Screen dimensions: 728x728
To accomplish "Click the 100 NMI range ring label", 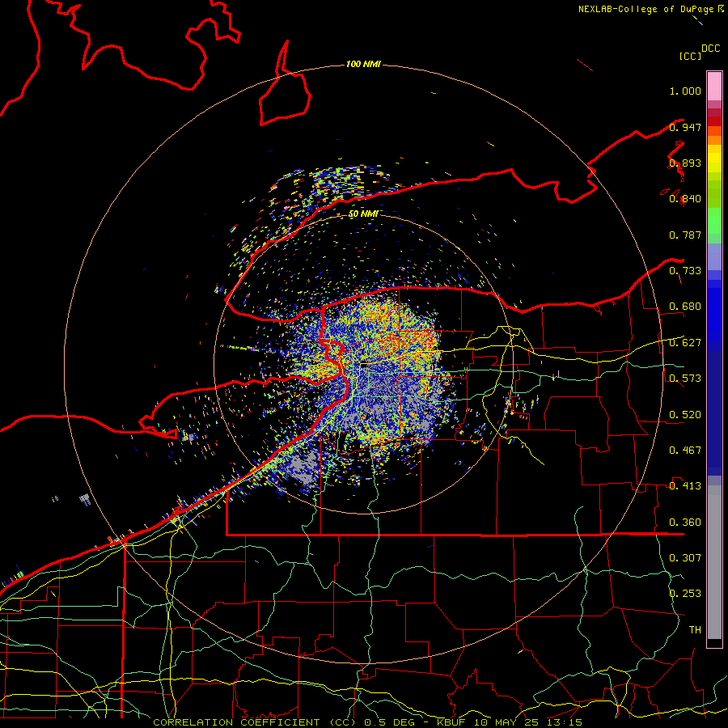I will (363, 64).
